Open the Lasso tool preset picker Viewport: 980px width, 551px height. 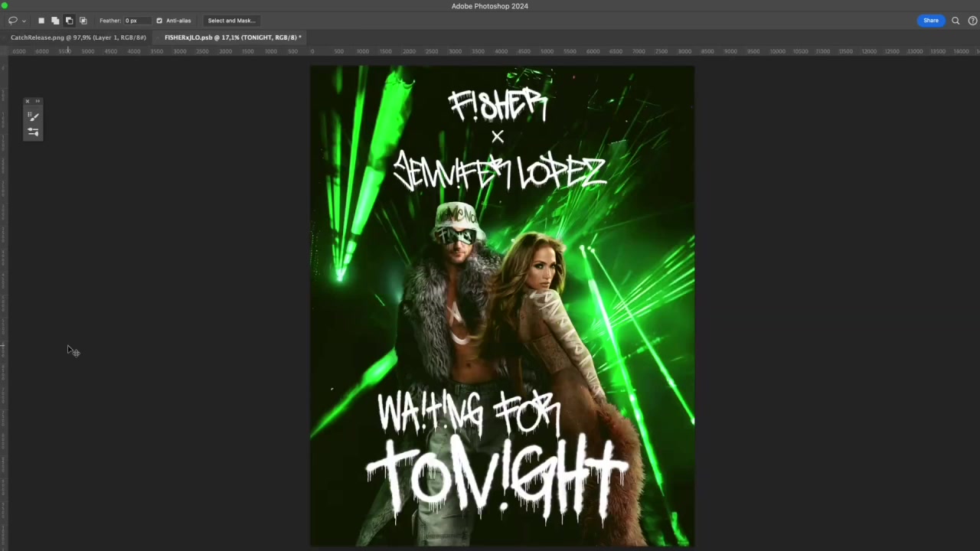[x=12, y=21]
